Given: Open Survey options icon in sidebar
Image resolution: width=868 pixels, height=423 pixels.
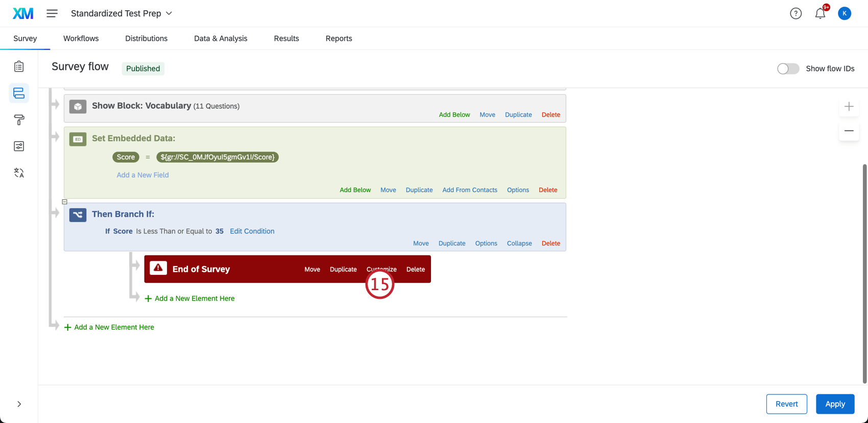Looking at the screenshot, I should click(x=19, y=146).
